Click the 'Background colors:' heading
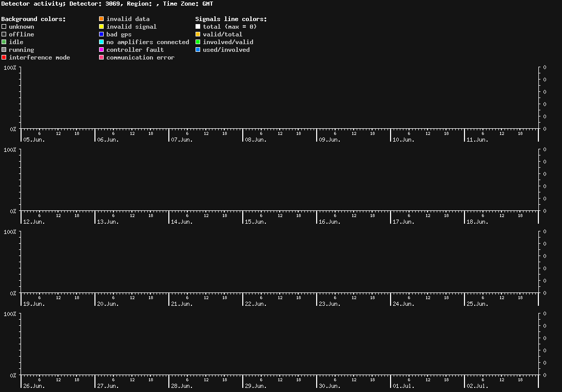 point(34,19)
